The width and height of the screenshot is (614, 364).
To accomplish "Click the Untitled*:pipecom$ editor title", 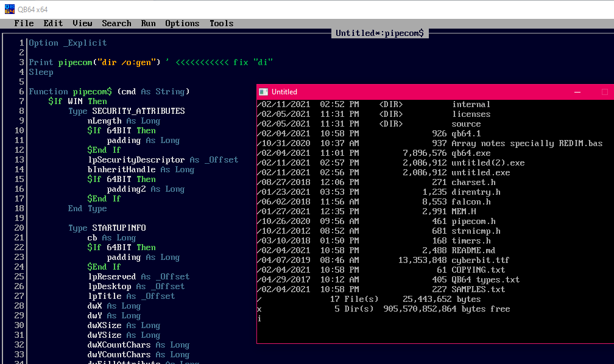I will 379,33.
